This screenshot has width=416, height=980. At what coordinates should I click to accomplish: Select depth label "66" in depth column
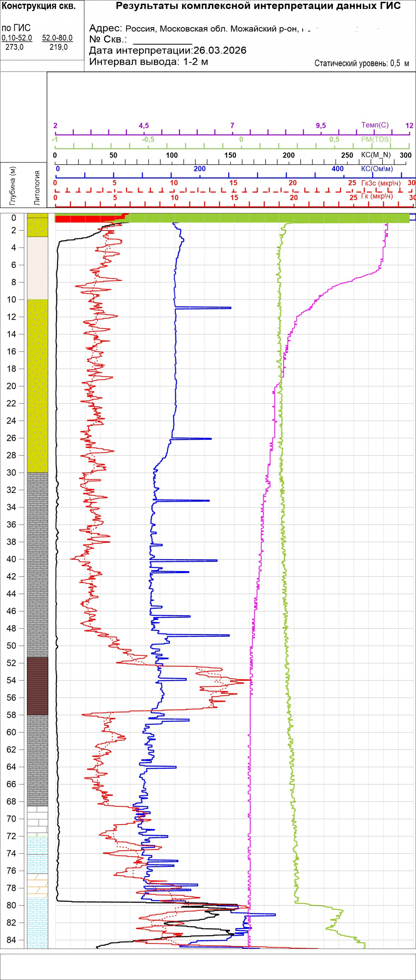(11, 784)
